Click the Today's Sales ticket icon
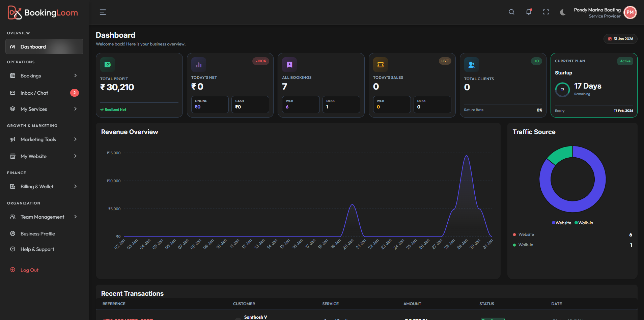 (380, 65)
